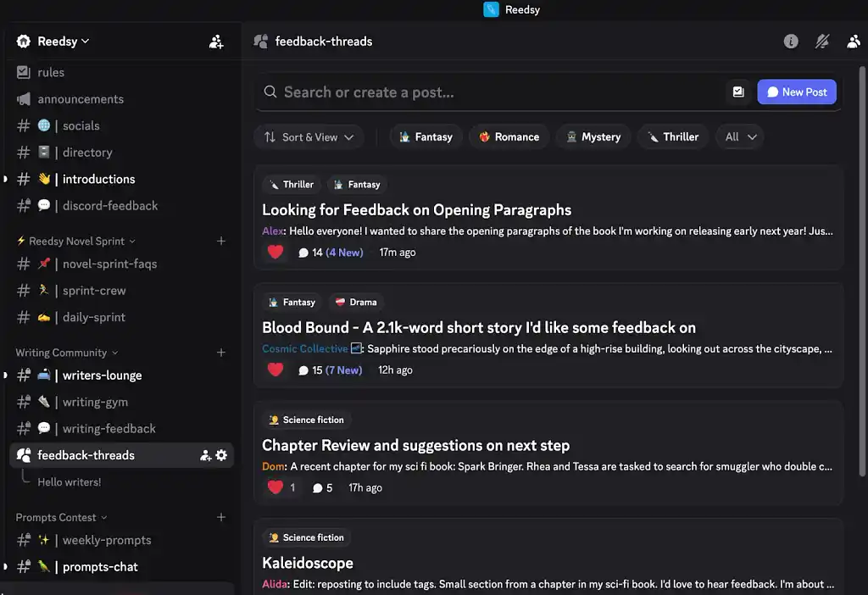Collapse the Prompts Contest category
Viewport: 868px width, 595px height.
[x=61, y=517]
